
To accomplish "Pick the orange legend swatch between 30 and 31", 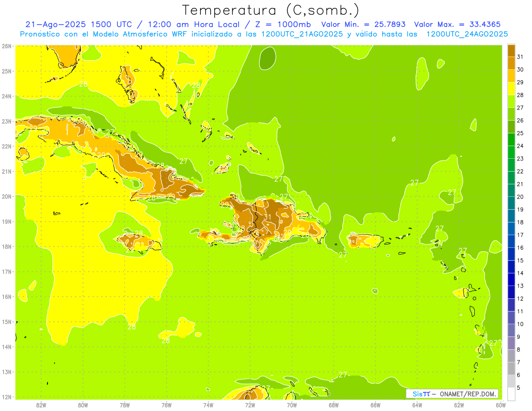I will (511, 63).
